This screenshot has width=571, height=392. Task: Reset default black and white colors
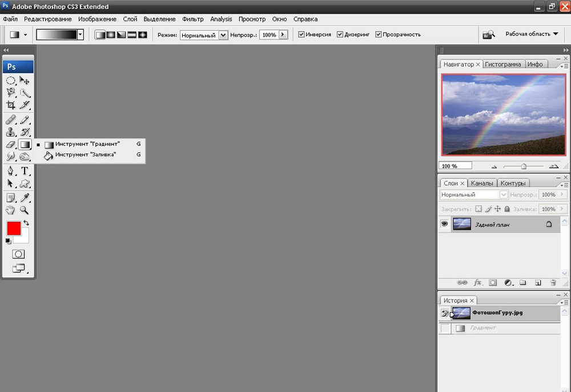(x=8, y=241)
